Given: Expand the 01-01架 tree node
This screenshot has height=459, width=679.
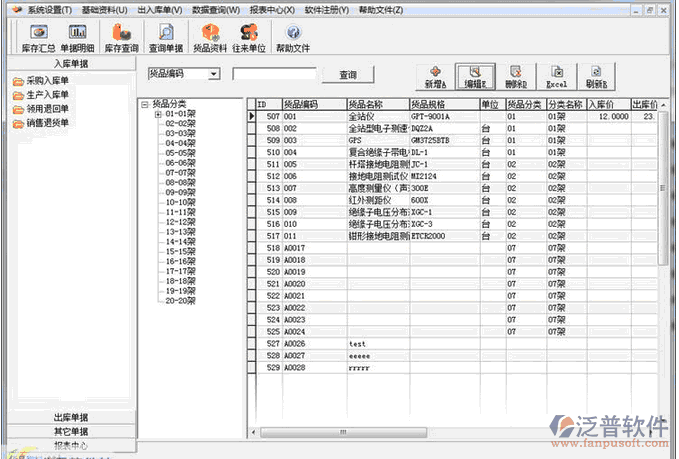Looking at the screenshot, I should click(158, 114).
